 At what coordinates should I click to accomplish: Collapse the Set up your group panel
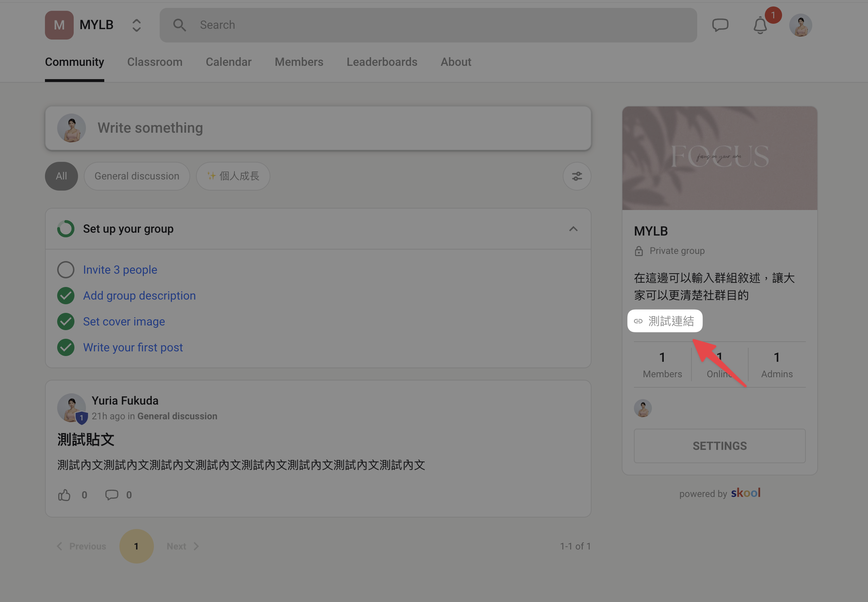[x=573, y=229]
